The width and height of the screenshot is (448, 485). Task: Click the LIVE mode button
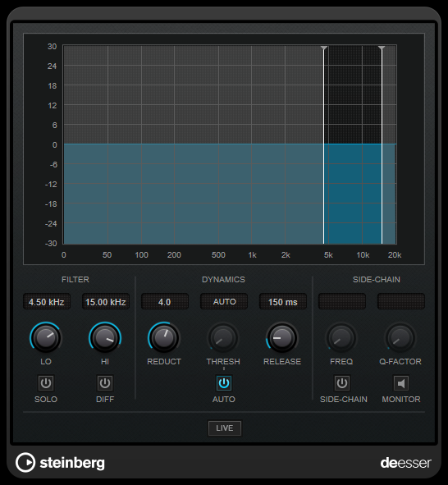(x=225, y=428)
